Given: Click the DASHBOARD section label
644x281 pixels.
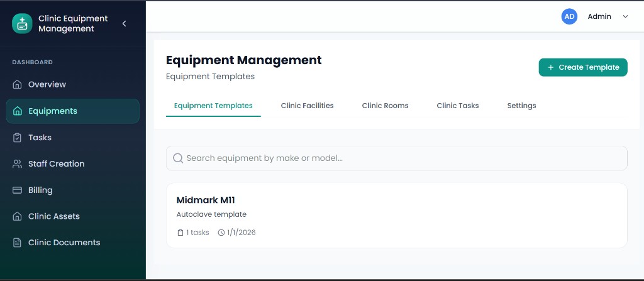Looking at the screenshot, I should (x=33, y=62).
